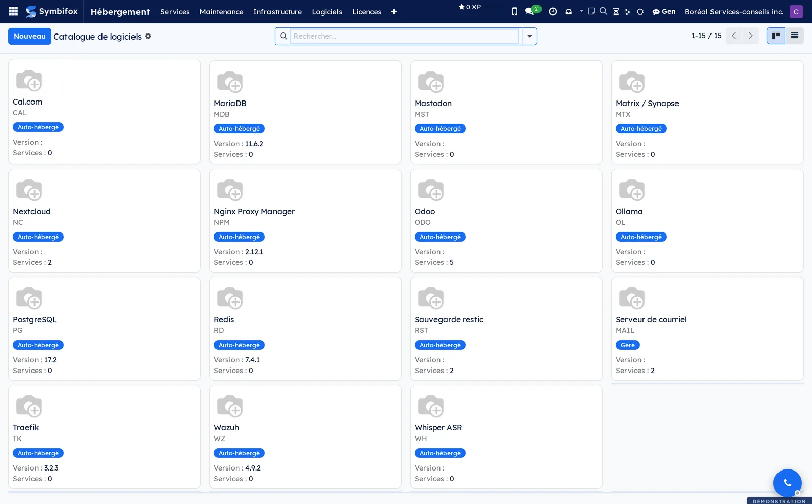The height and width of the screenshot is (504, 812).
Task: Open the Redis software card
Action: click(x=306, y=329)
